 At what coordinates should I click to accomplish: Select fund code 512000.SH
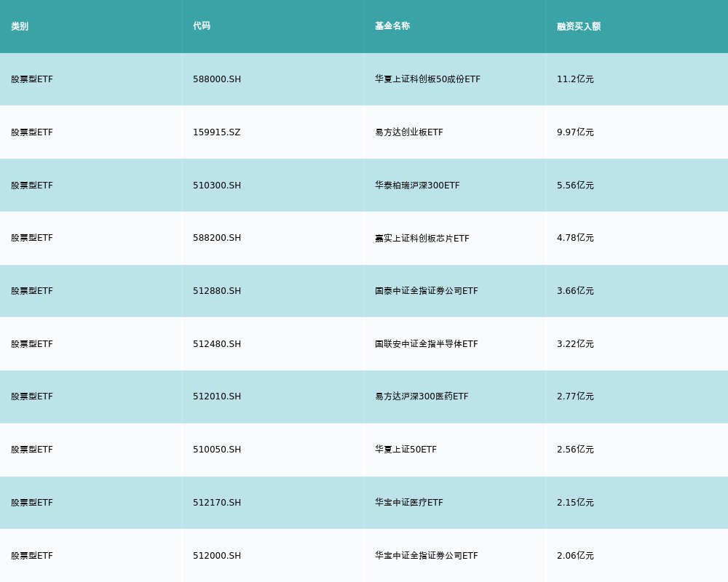(217, 556)
